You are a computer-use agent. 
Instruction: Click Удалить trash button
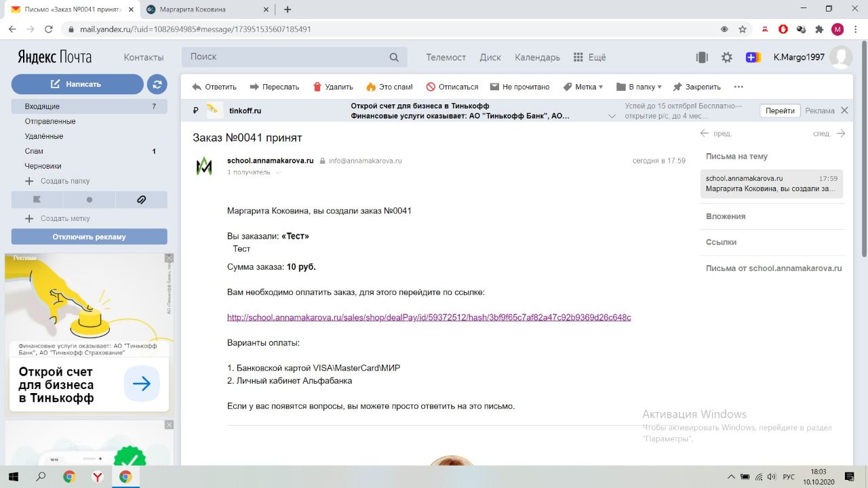[x=333, y=87]
